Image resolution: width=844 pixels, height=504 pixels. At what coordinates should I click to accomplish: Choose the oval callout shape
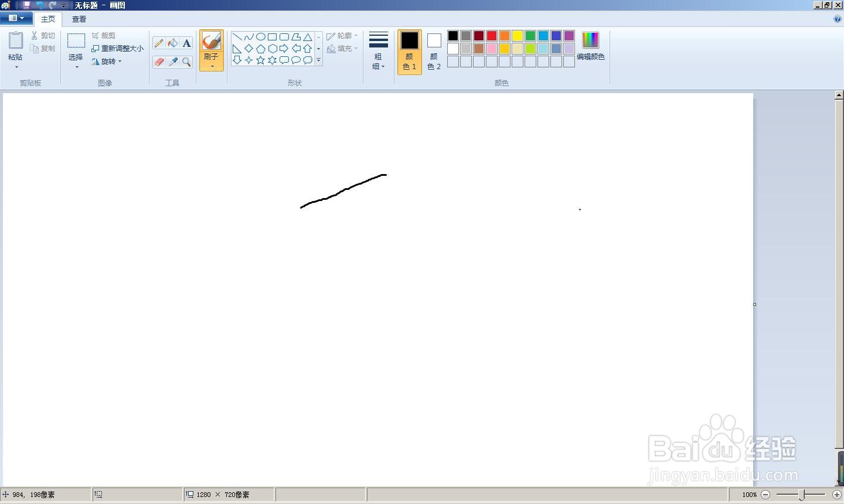[296, 60]
